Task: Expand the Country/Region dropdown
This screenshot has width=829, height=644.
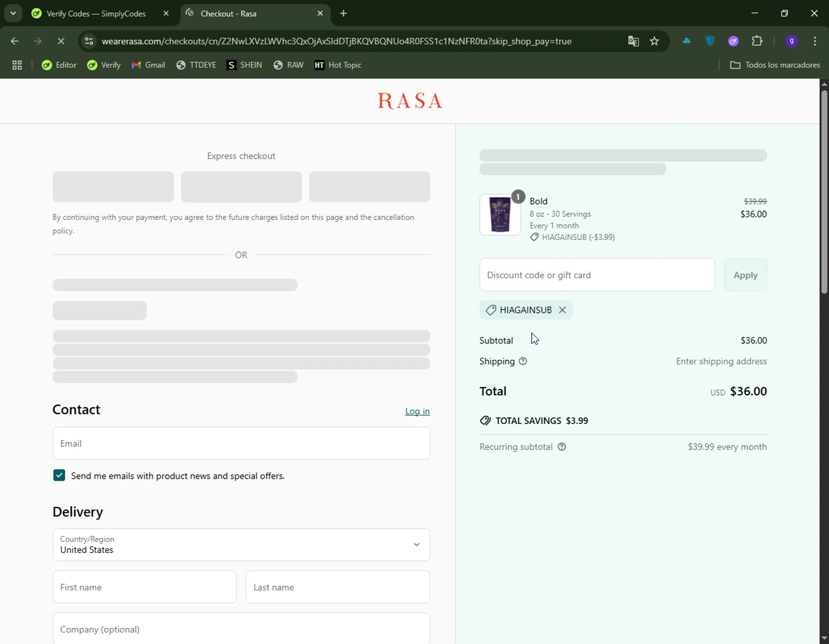Action: (x=242, y=545)
